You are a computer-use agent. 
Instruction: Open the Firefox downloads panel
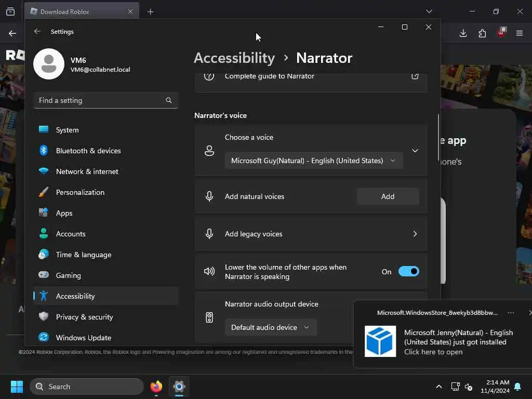(463, 33)
